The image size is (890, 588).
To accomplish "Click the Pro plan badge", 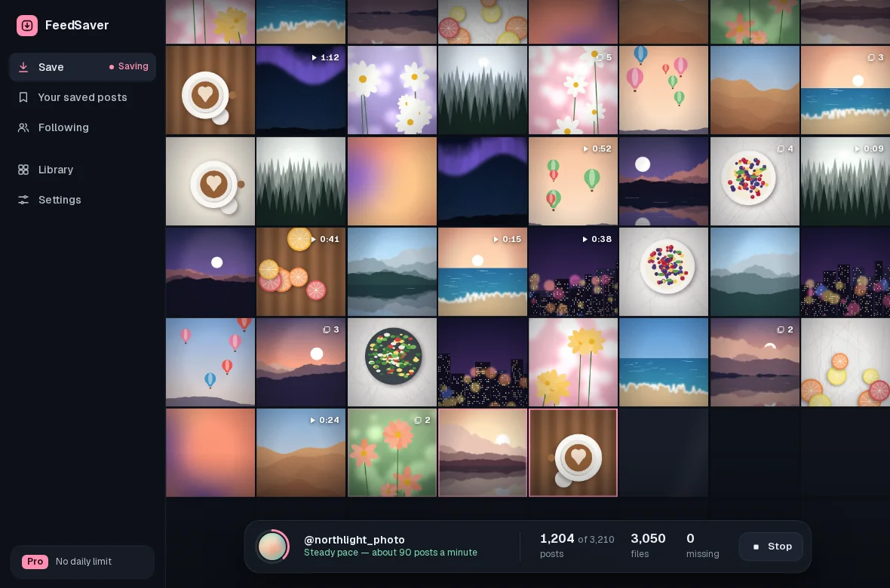I will pyautogui.click(x=35, y=562).
